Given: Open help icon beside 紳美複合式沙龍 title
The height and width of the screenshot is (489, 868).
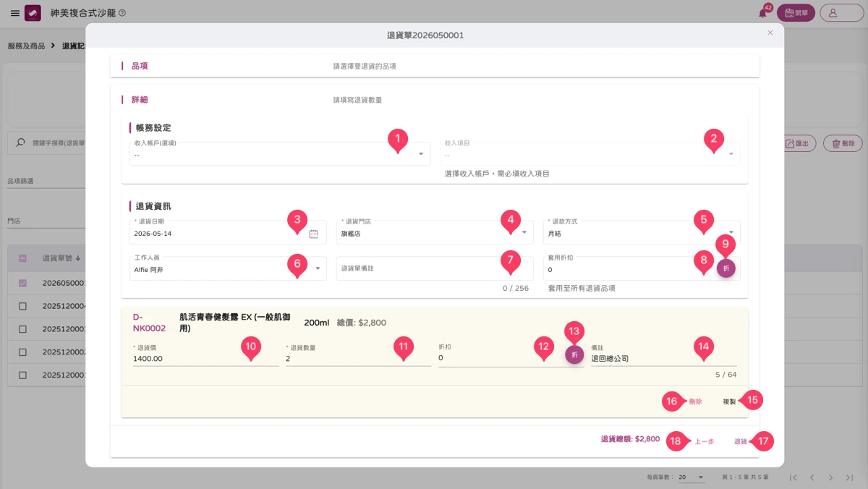Looking at the screenshot, I should (x=122, y=13).
